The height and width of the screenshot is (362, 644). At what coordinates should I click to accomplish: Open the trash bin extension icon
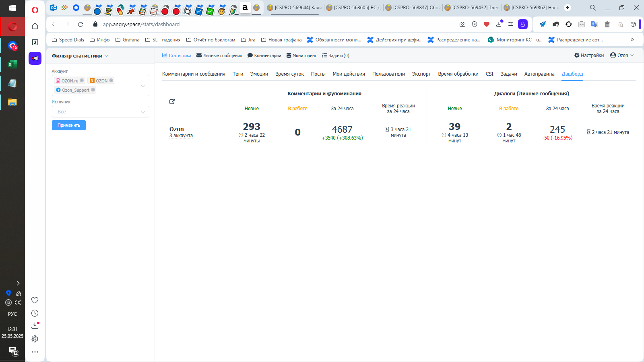(607, 24)
